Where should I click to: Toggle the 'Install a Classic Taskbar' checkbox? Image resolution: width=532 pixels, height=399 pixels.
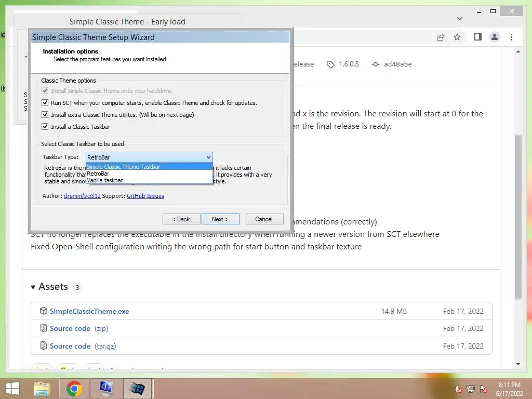coord(45,127)
